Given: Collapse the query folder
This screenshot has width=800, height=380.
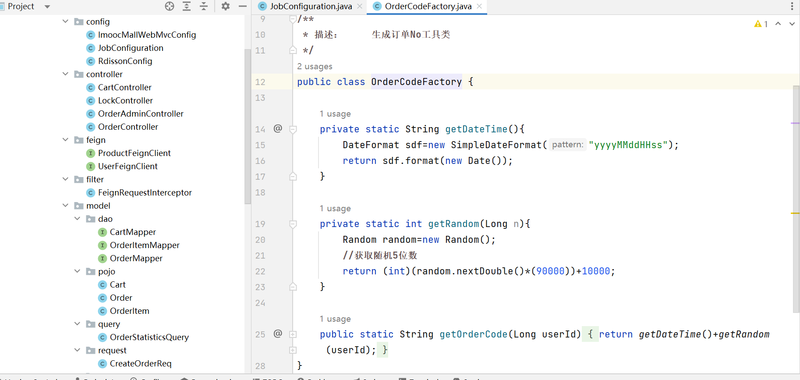Looking at the screenshot, I should pyautogui.click(x=77, y=324).
